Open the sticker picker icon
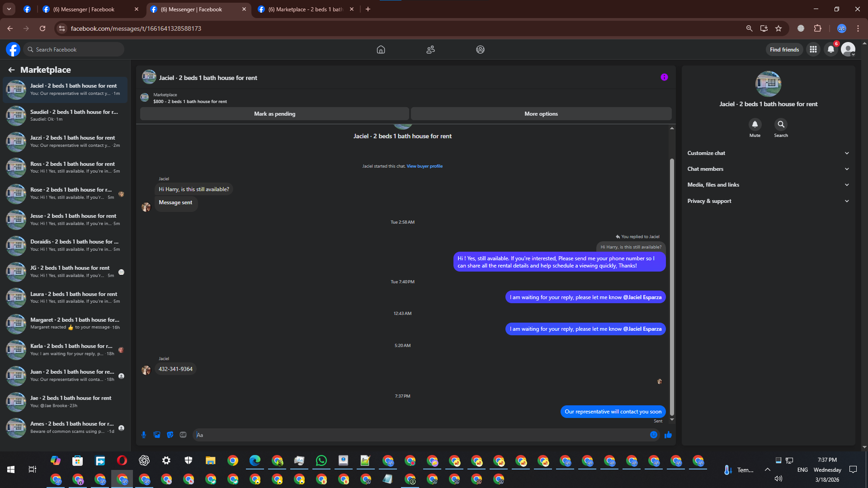868x488 pixels. tap(170, 435)
